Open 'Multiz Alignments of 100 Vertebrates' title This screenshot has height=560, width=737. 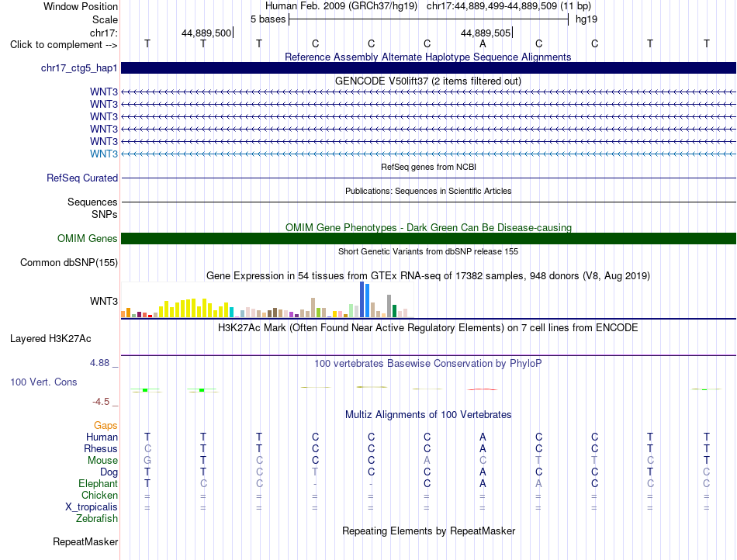(428, 414)
